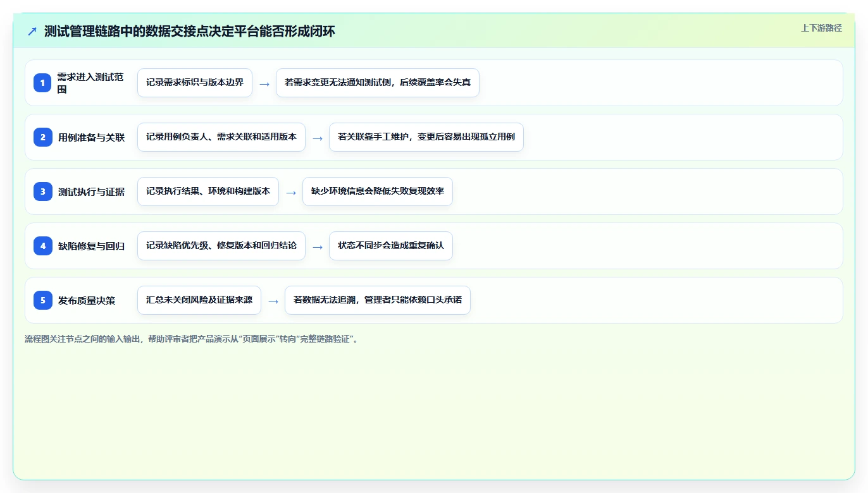
Task: Click the 发布质量决策 step label
Action: 87,300
